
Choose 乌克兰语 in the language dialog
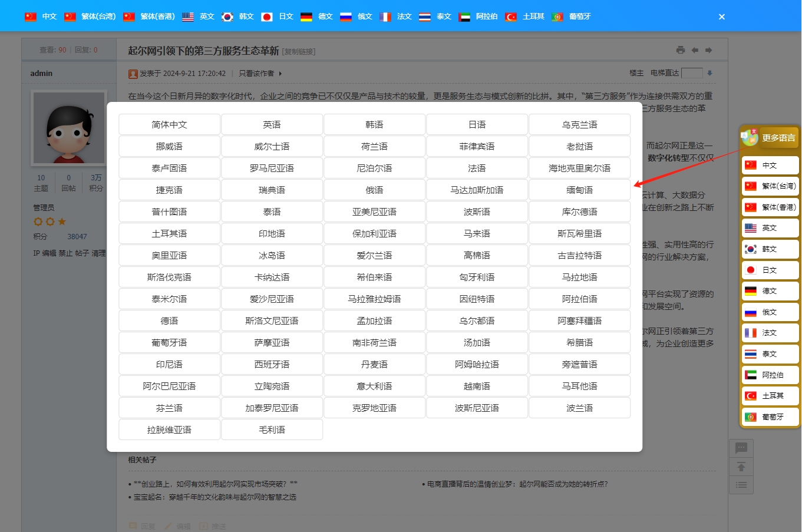point(580,124)
